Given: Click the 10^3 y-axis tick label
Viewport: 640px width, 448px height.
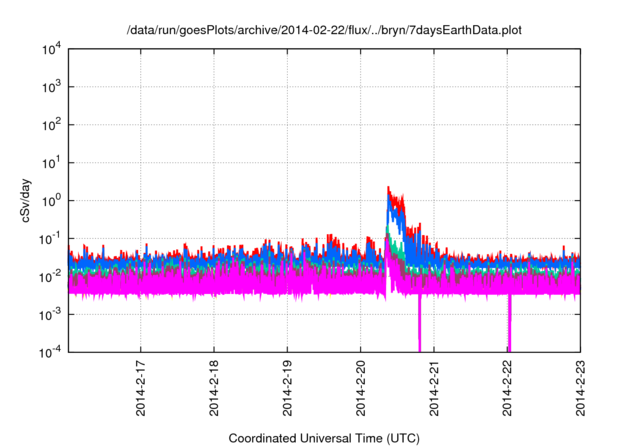Looking at the screenshot, I should pos(52,87).
